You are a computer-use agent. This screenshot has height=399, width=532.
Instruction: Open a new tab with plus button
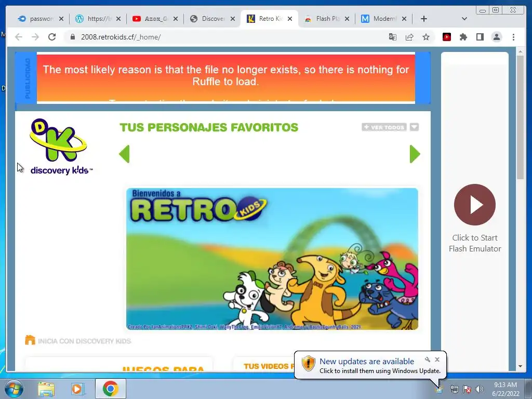pyautogui.click(x=424, y=19)
